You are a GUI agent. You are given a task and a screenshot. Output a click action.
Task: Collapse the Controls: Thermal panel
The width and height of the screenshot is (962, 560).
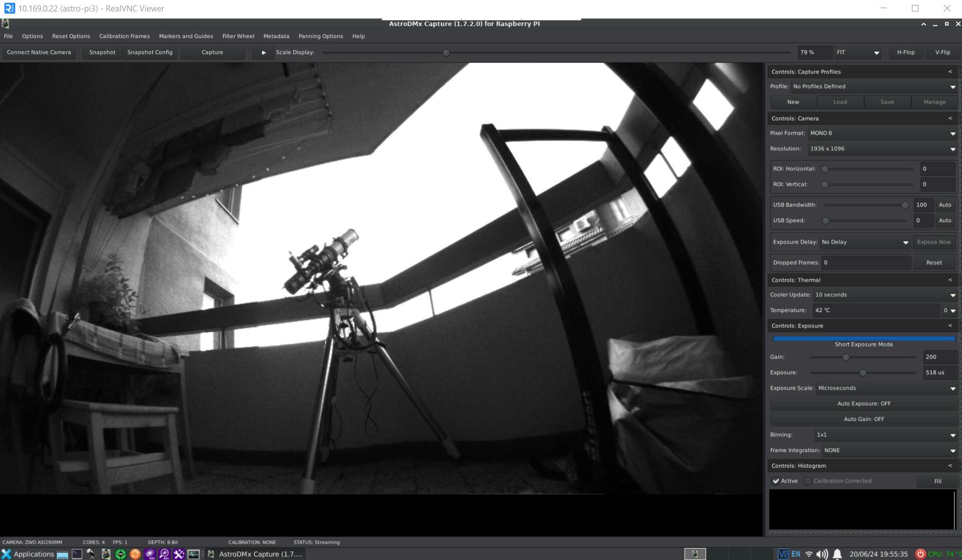pyautogui.click(x=950, y=280)
